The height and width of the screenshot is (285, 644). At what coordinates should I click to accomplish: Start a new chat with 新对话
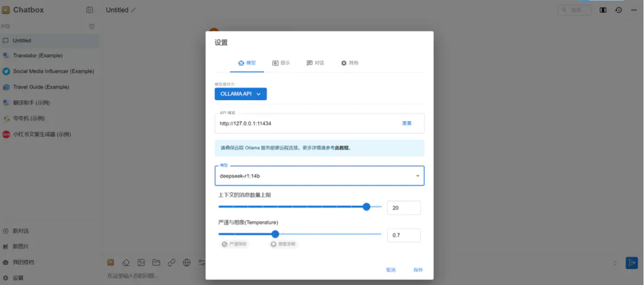point(49,231)
